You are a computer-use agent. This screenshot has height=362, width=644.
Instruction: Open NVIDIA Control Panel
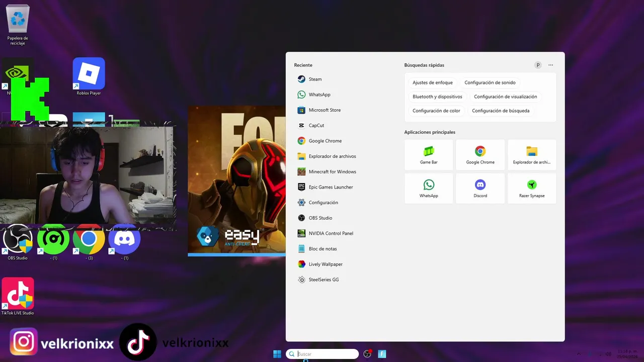point(345,233)
